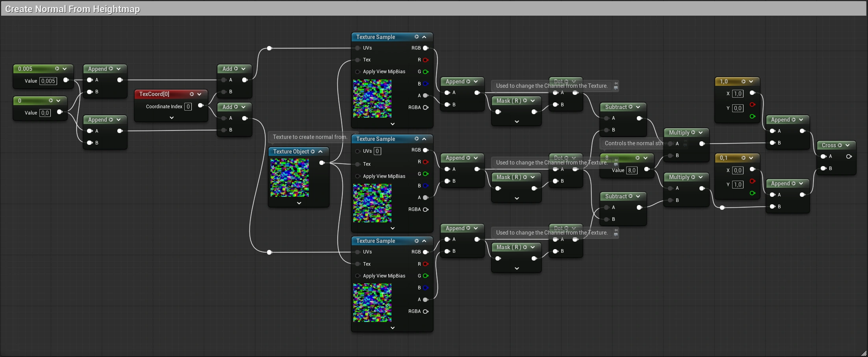This screenshot has height=357, width=868.
Task: Click the Value field showing 0,005
Action: pyautogui.click(x=48, y=81)
